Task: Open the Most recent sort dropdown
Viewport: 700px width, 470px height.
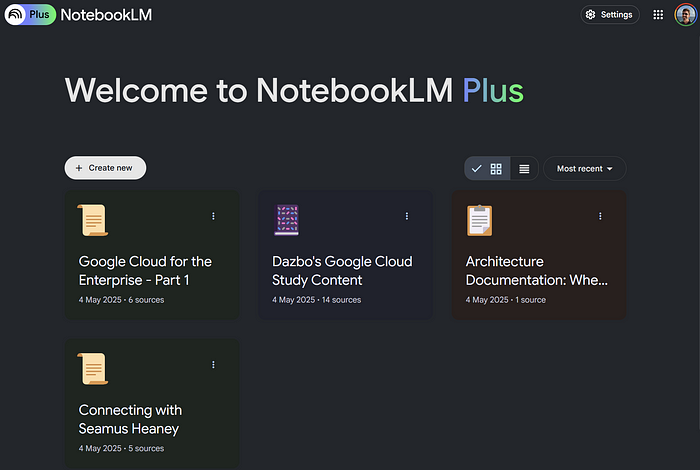Action: pos(584,169)
